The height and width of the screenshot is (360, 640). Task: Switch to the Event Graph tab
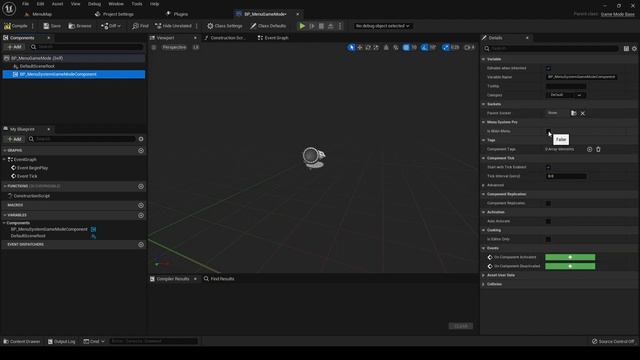pos(273,38)
